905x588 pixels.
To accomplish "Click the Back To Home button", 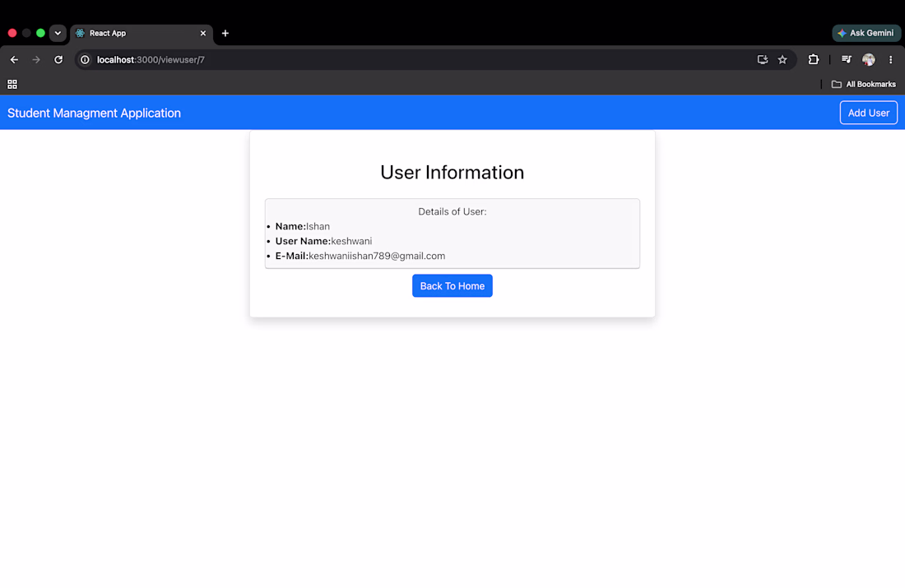I will tap(452, 285).
